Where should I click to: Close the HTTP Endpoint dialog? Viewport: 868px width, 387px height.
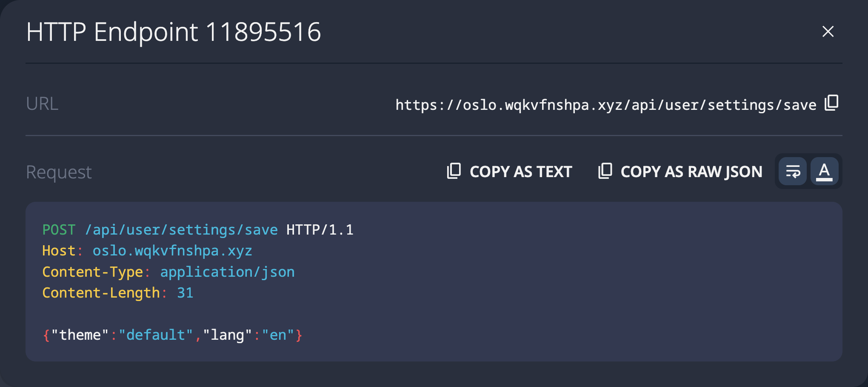828,32
